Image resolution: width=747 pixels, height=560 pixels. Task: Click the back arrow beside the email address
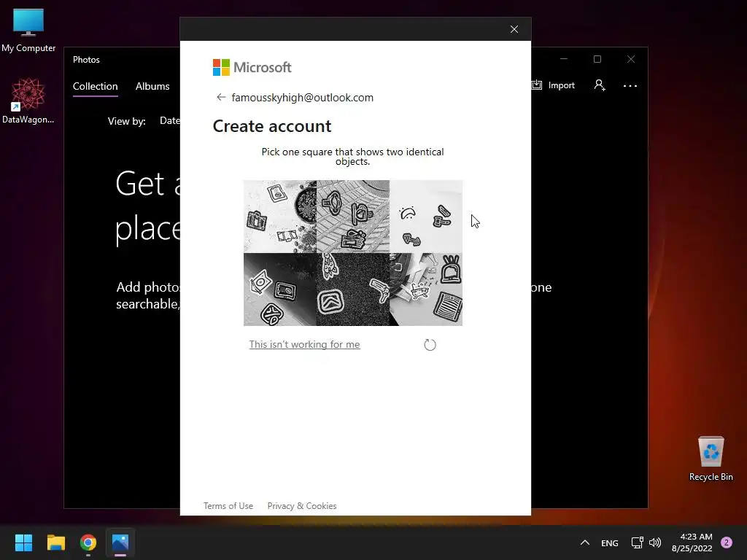click(x=221, y=97)
